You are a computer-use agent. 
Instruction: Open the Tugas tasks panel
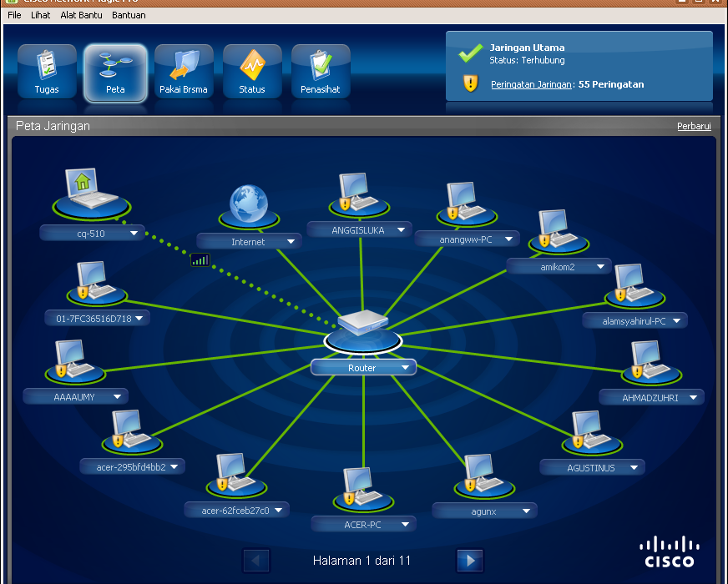47,71
